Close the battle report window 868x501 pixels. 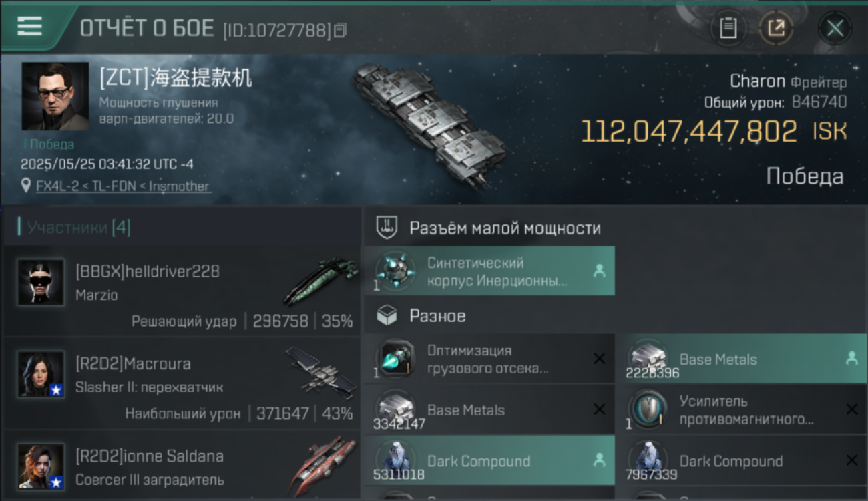coord(835,28)
